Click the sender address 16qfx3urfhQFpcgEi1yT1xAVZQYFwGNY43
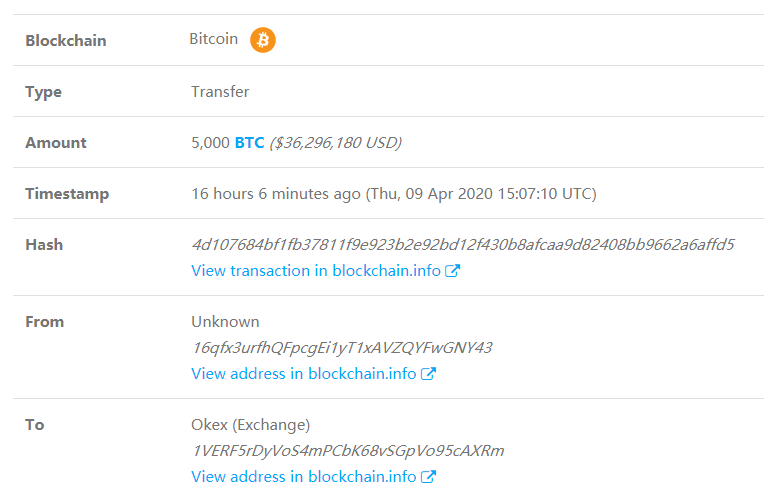The height and width of the screenshot is (500, 764). coord(342,348)
